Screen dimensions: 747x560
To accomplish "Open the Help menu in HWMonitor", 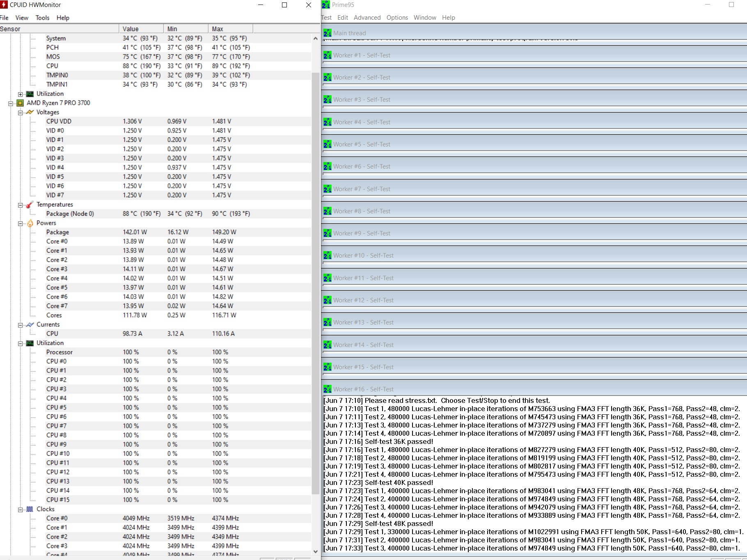I will 63,18.
